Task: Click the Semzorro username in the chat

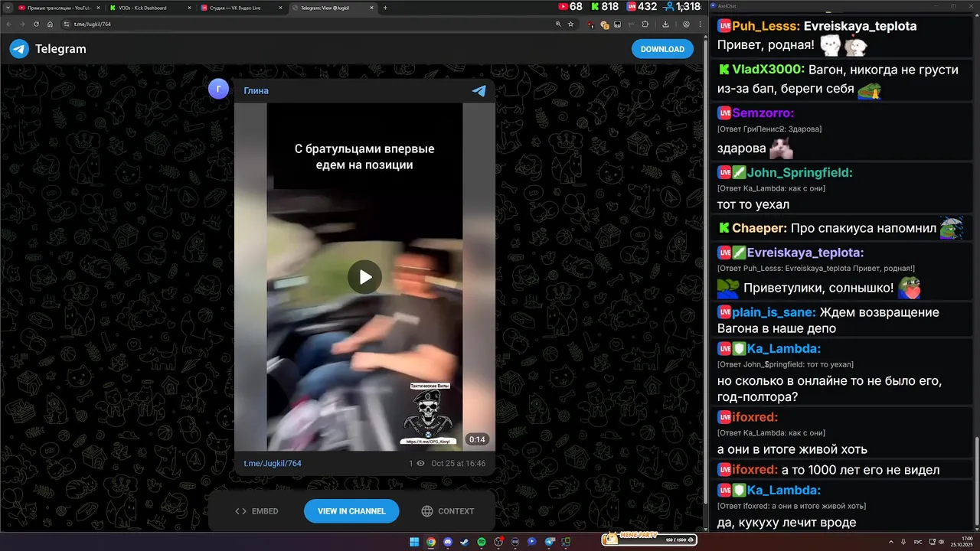Action: coord(763,113)
